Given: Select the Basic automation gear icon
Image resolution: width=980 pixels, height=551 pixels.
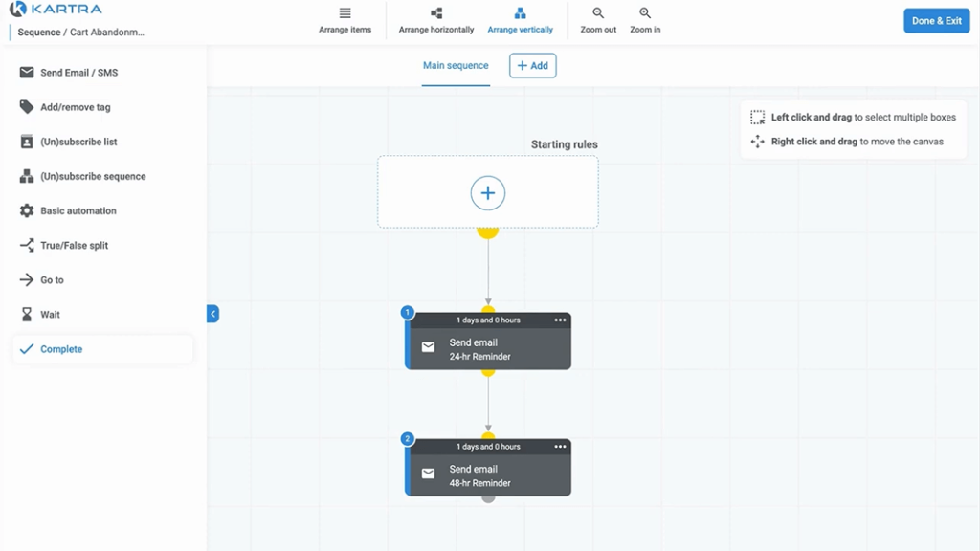Looking at the screenshot, I should click(26, 210).
